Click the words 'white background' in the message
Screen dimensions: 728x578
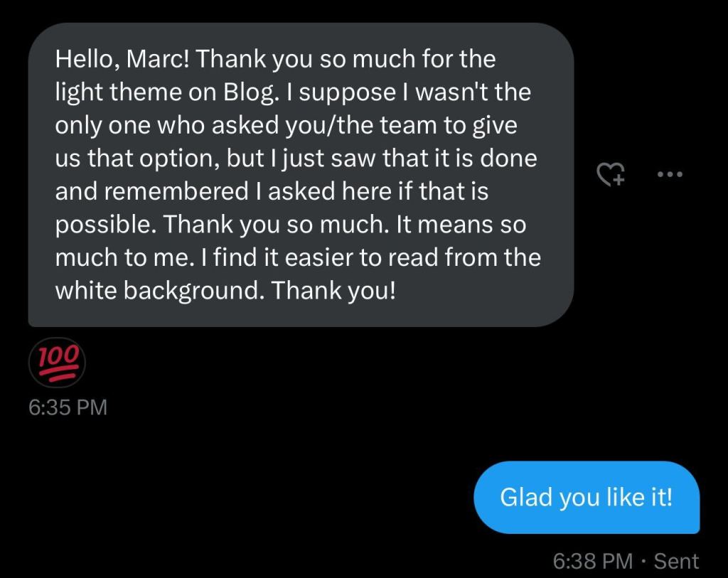tap(160, 289)
